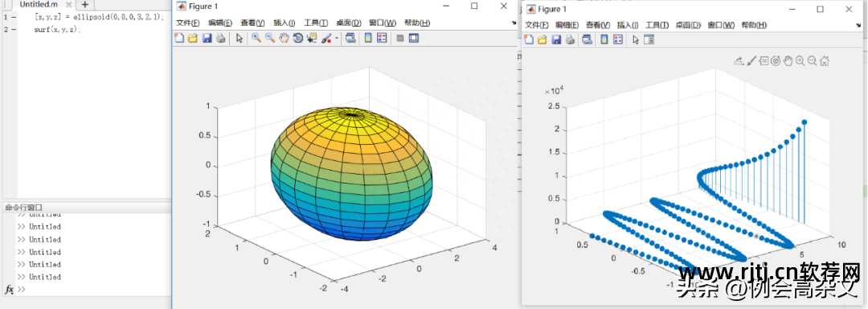Click axes toolbar Zoom Out icon in stem plot

[x=812, y=60]
